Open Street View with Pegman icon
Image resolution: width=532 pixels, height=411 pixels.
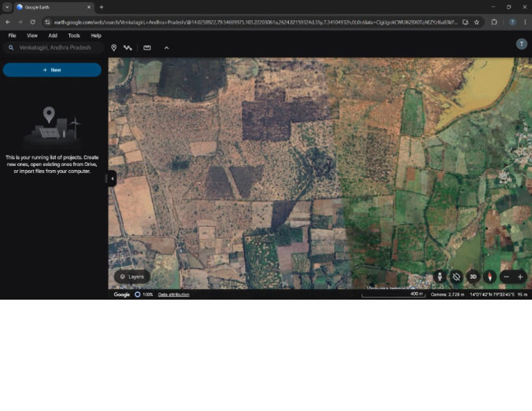tap(439, 277)
